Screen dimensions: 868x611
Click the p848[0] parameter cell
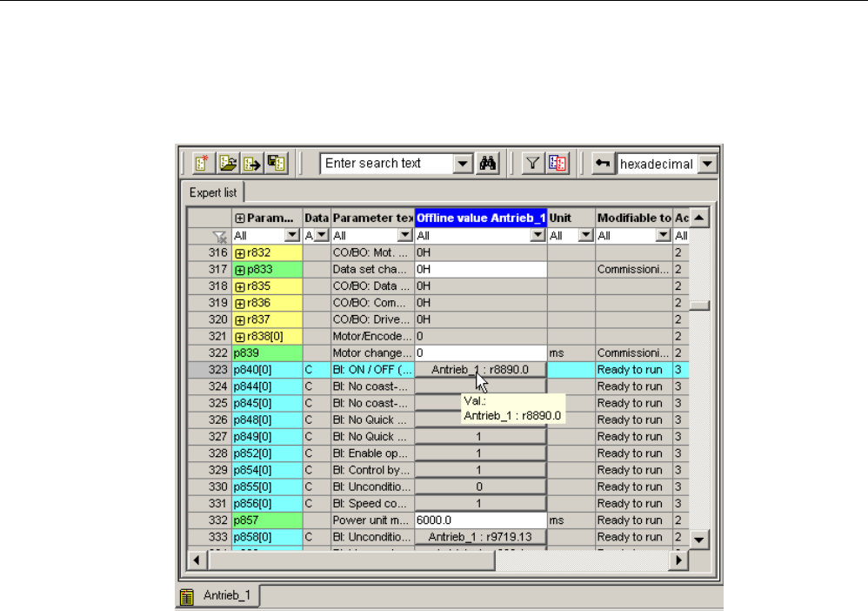coord(267,420)
